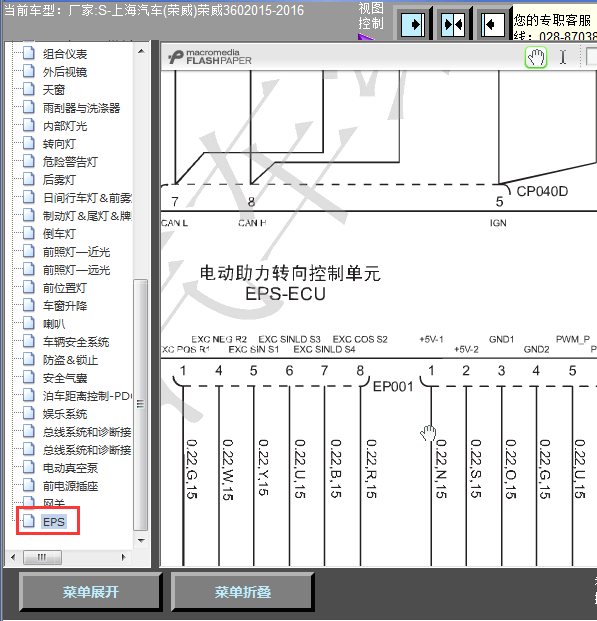Open the 防盗&锁止 entry

(x=70, y=360)
